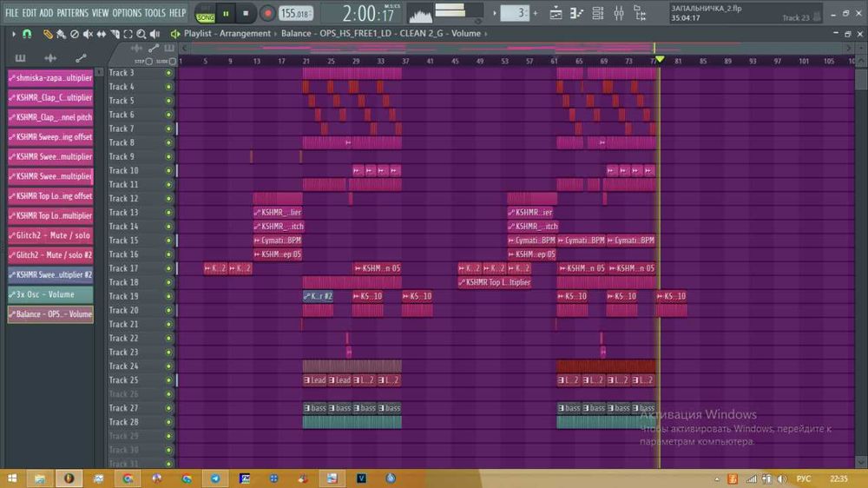
Task: Open Telegram from the taskbar
Action: (215, 478)
